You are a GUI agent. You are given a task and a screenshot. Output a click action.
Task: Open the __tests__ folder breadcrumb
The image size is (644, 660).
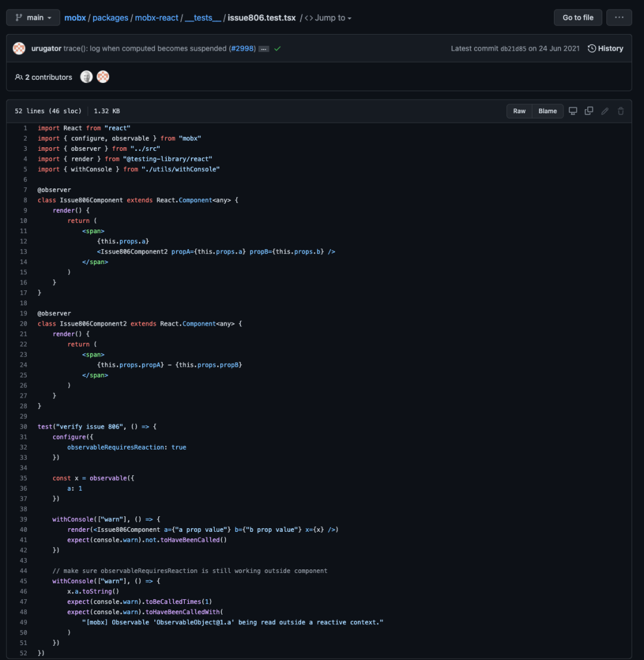point(203,18)
